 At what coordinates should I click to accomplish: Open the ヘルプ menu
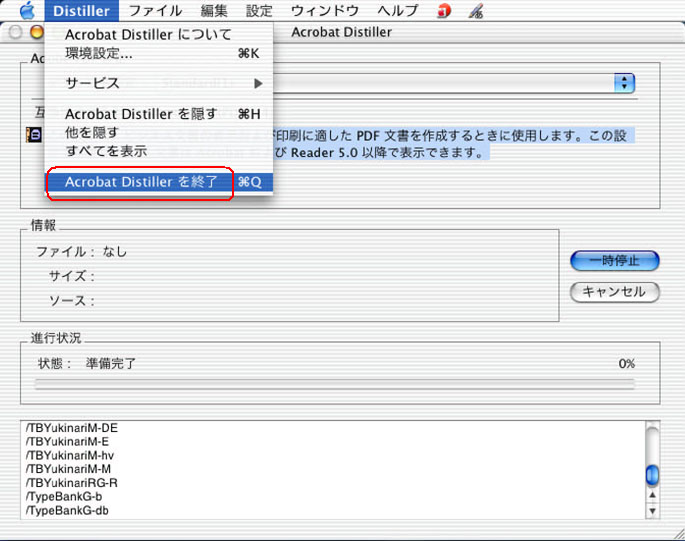398,10
